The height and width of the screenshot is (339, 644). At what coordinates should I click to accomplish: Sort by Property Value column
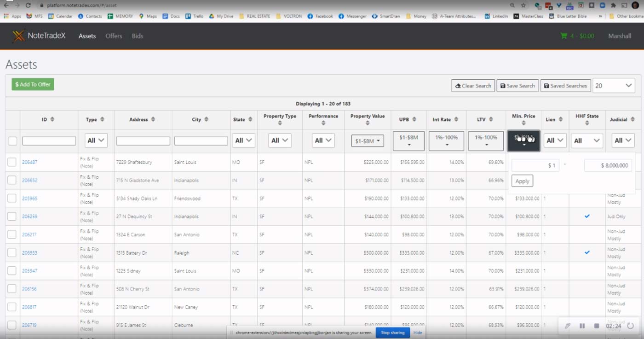tap(367, 123)
